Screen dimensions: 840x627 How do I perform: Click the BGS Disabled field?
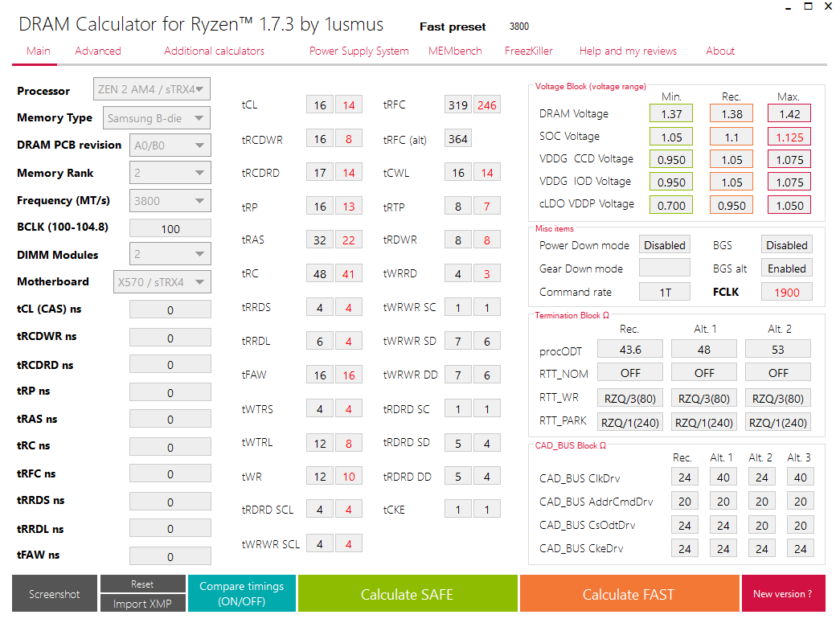(786, 245)
